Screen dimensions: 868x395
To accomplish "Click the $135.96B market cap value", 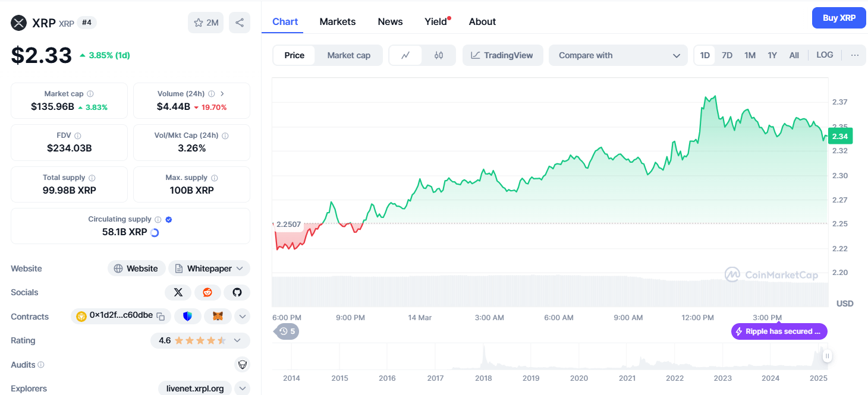I will (x=52, y=107).
